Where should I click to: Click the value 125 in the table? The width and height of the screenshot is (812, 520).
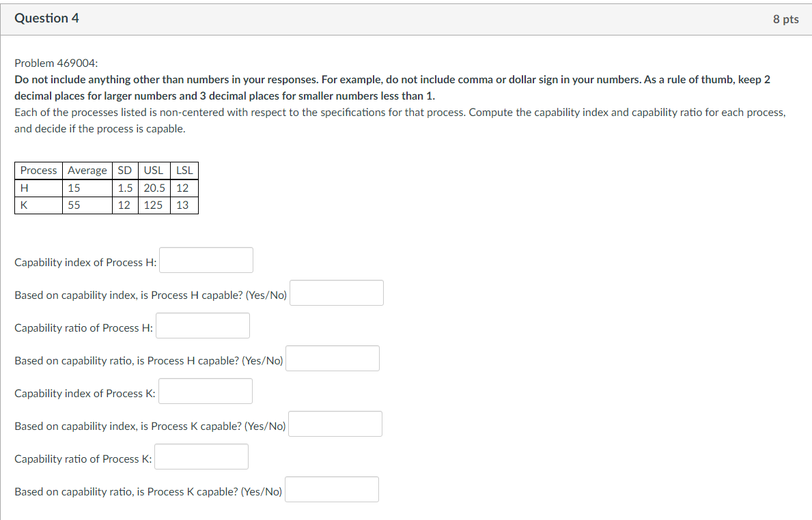tap(152, 205)
